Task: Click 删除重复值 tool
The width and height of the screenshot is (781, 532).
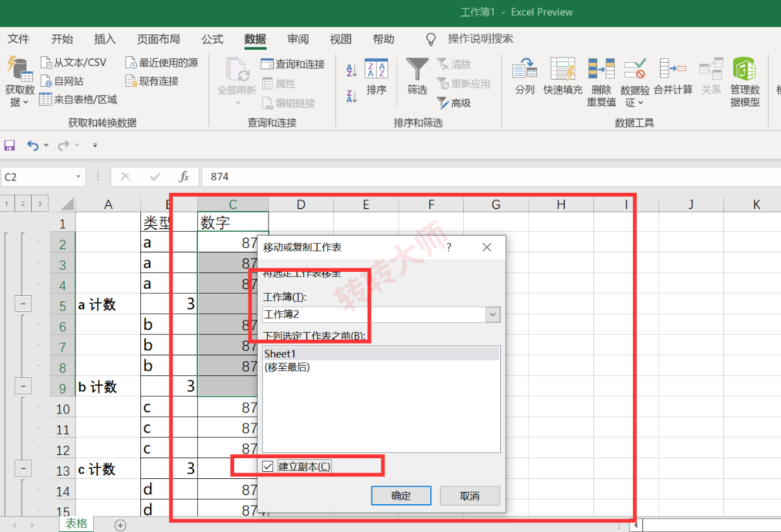Action: [x=601, y=83]
